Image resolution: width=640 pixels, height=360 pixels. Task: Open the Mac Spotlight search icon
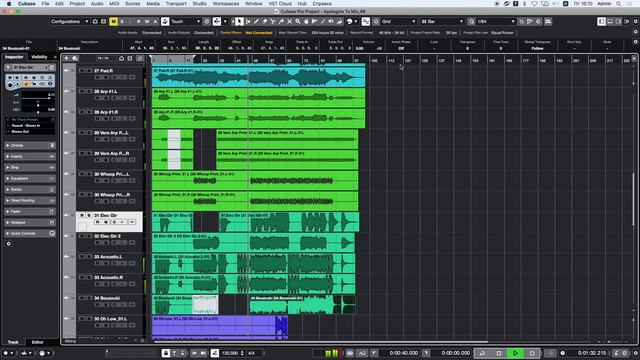619,4
